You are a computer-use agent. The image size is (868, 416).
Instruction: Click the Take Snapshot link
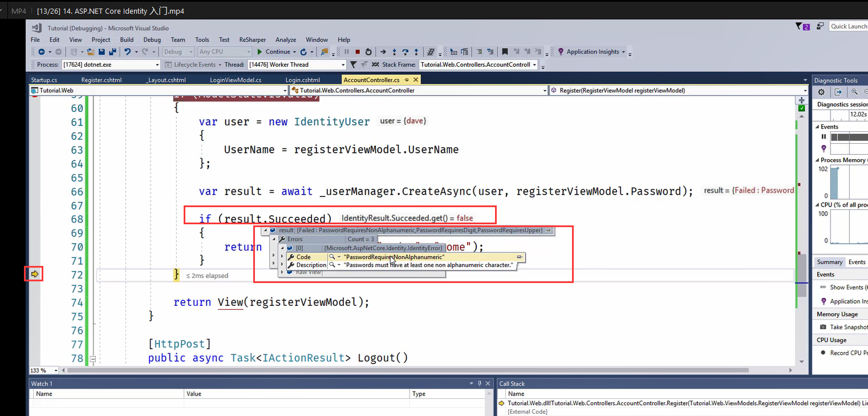click(849, 327)
